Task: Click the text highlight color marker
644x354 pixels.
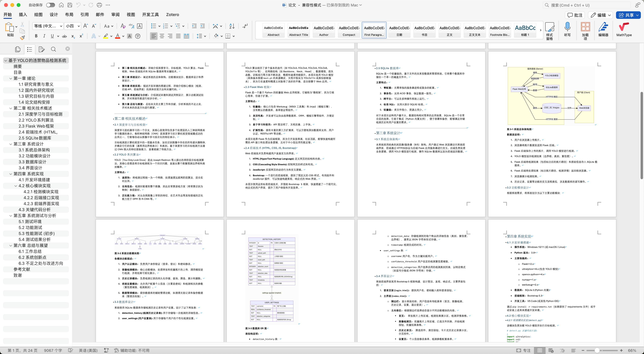Action: [106, 36]
